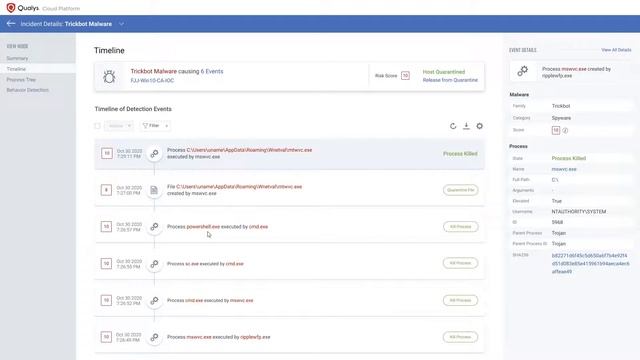Screen dimensions: 640x360
Task: Click the Timeline page heading
Action: [x=109, y=51]
